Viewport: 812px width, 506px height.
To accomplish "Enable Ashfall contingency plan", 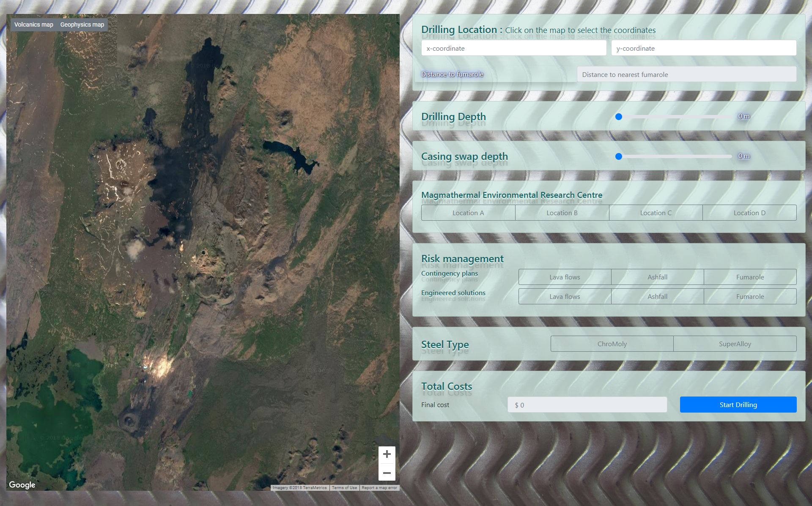I will (657, 277).
